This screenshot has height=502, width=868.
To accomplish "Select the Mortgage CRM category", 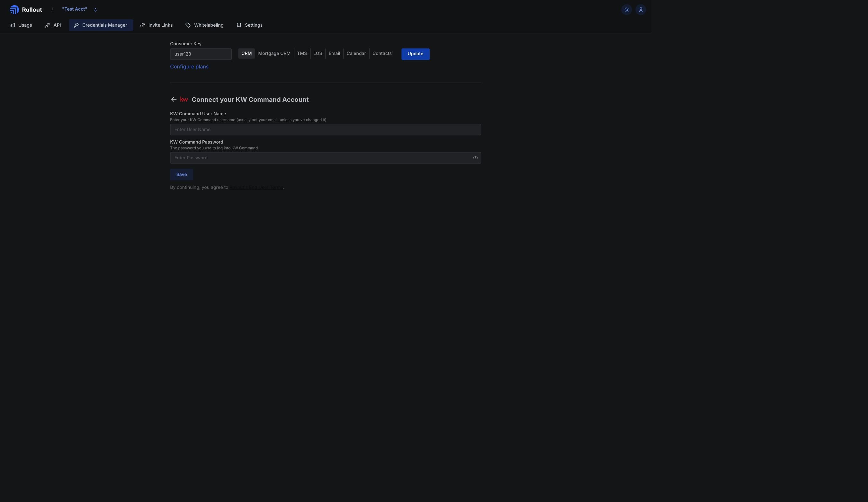I will pos(274,54).
